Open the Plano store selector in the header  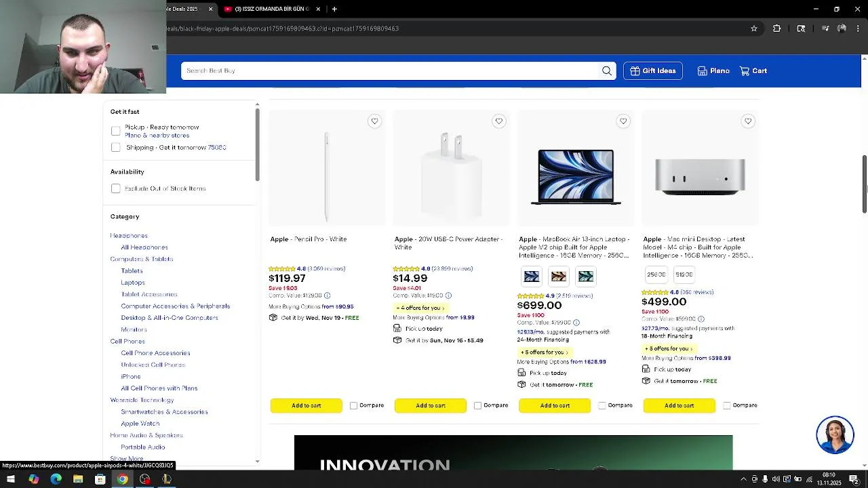[x=713, y=70]
